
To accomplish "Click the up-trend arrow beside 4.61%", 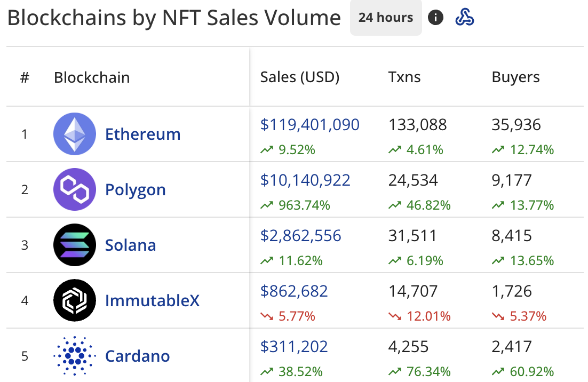I will (395, 150).
